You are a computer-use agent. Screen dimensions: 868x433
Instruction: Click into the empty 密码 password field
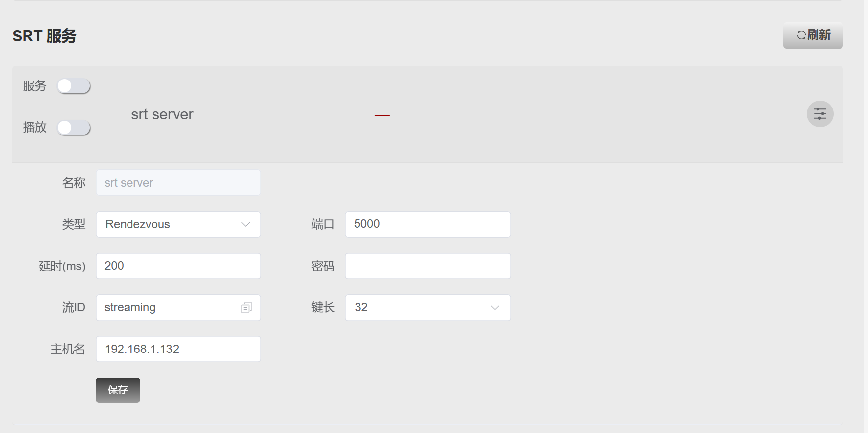point(427,266)
